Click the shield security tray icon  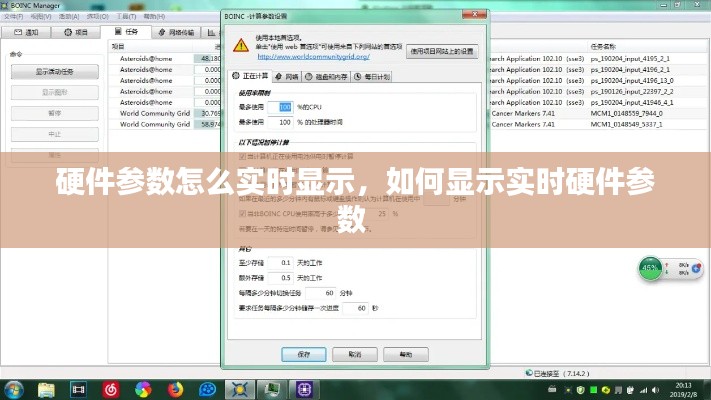click(580, 390)
